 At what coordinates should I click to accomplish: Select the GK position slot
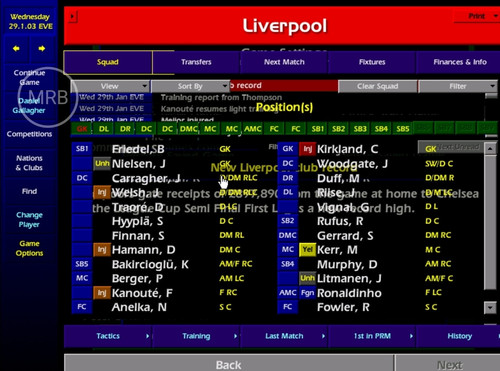pos(82,129)
